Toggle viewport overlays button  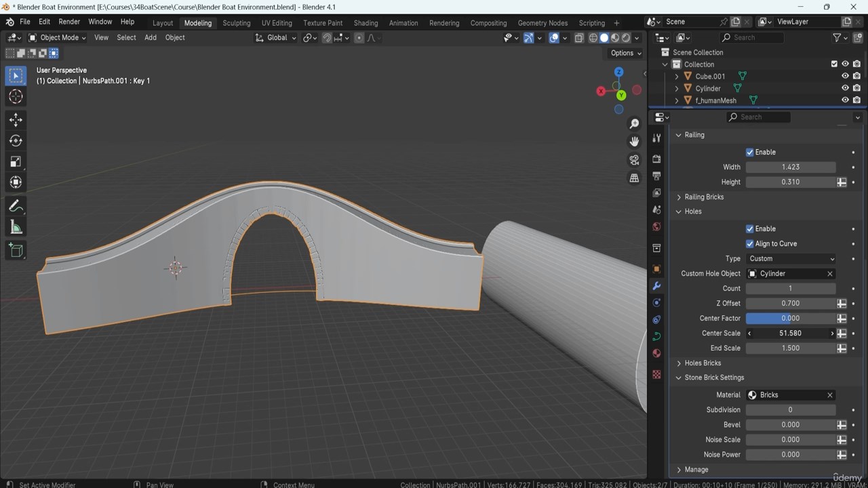pyautogui.click(x=554, y=38)
